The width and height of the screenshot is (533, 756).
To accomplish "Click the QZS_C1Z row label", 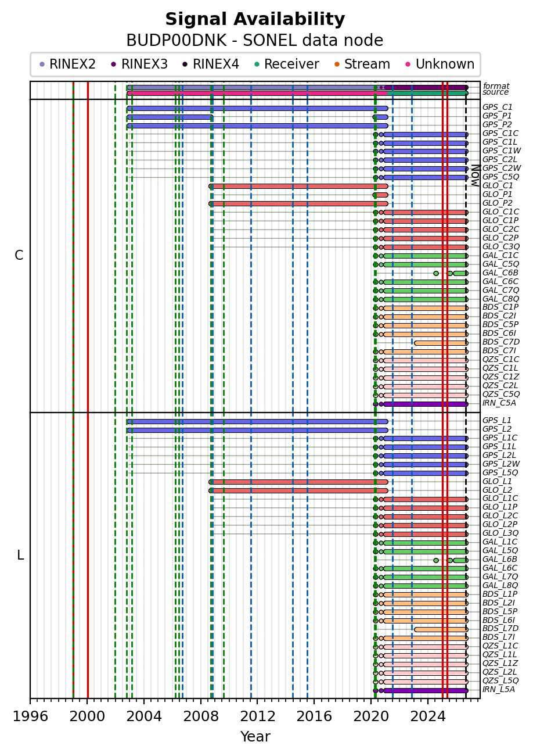I will point(500,377).
